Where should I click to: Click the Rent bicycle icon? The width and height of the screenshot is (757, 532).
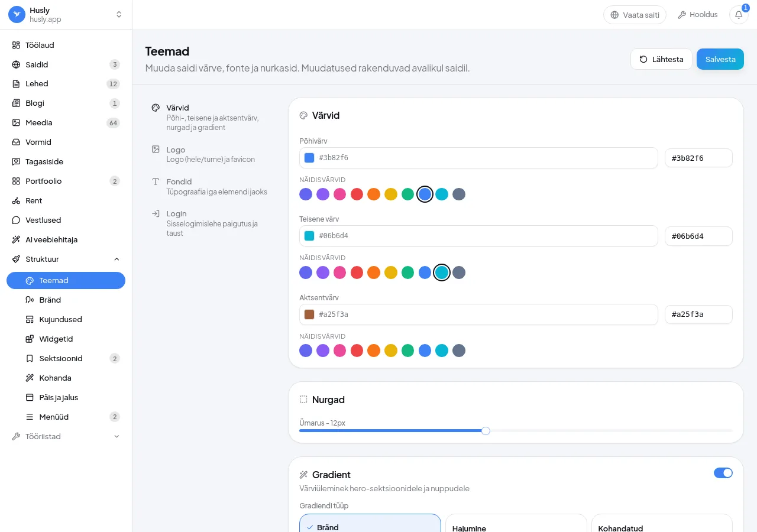[16, 201]
